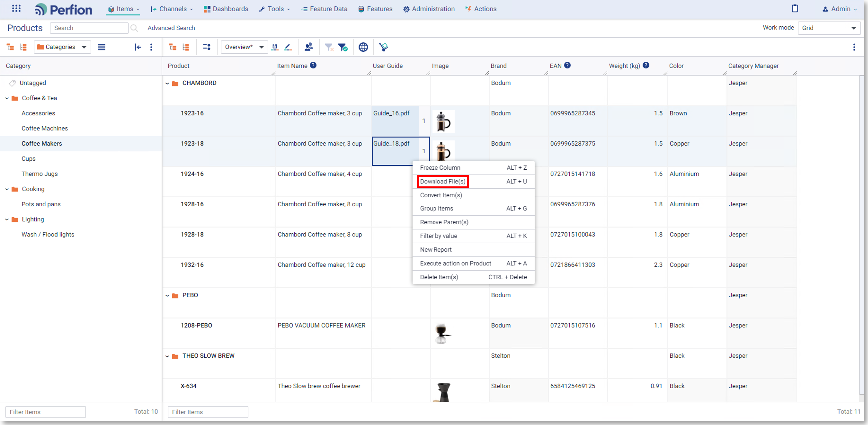Image resolution: width=868 pixels, height=425 pixels.
Task: Collapse the category panel with the arrow icon
Action: pyautogui.click(x=138, y=47)
